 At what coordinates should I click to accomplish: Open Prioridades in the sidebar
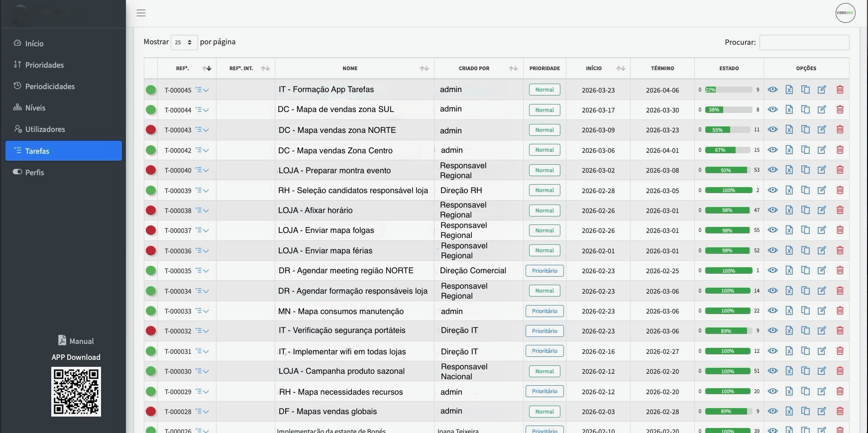point(44,65)
